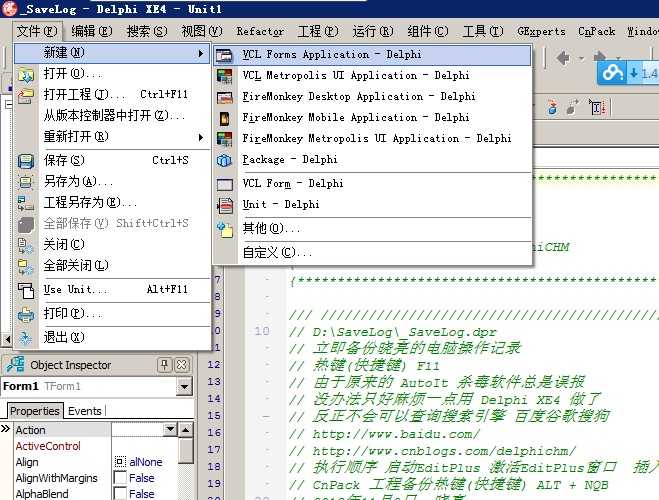Open the GExperts menu
659x500 pixels.
coord(541,31)
